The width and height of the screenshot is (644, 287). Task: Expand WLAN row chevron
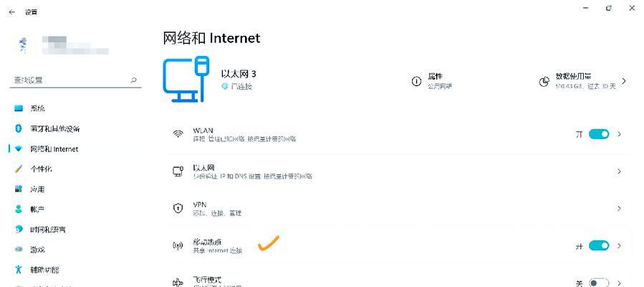(619, 134)
